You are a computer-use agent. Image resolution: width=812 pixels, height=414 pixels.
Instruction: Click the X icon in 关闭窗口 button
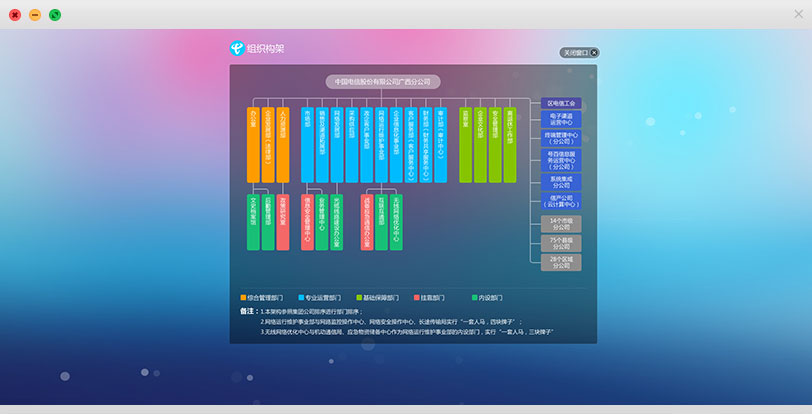coord(594,53)
